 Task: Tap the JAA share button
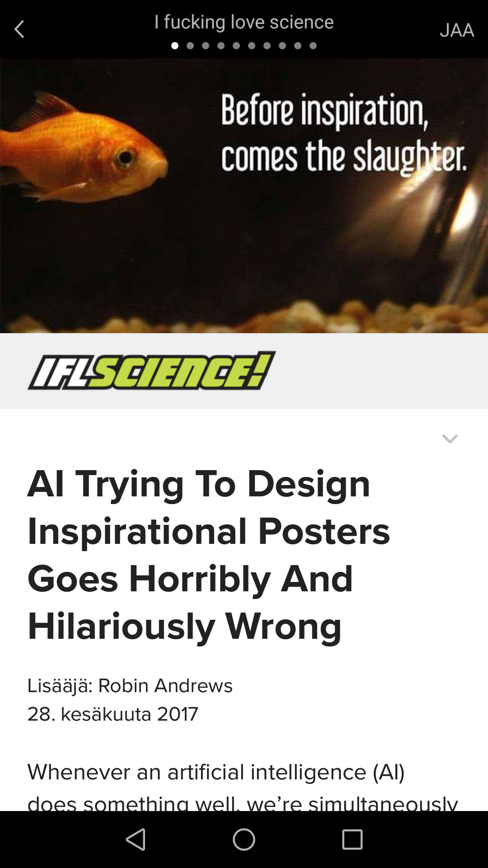coord(456,30)
